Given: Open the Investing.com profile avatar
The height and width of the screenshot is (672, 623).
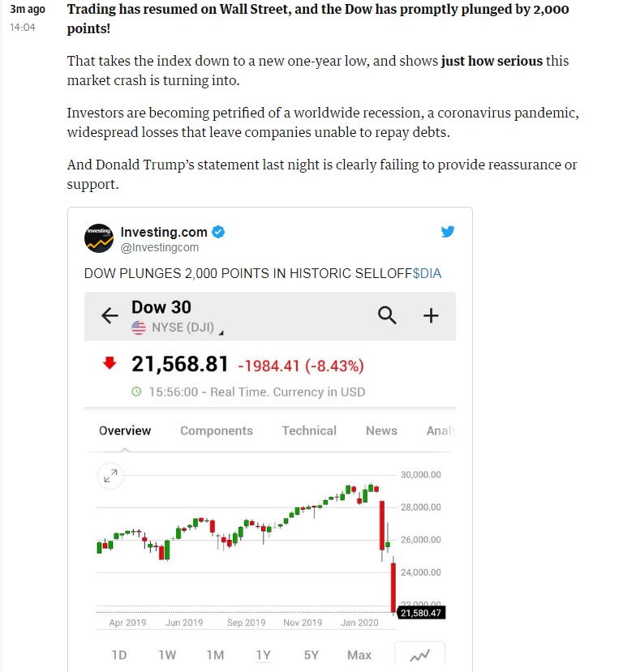Looking at the screenshot, I should pyautogui.click(x=99, y=238).
